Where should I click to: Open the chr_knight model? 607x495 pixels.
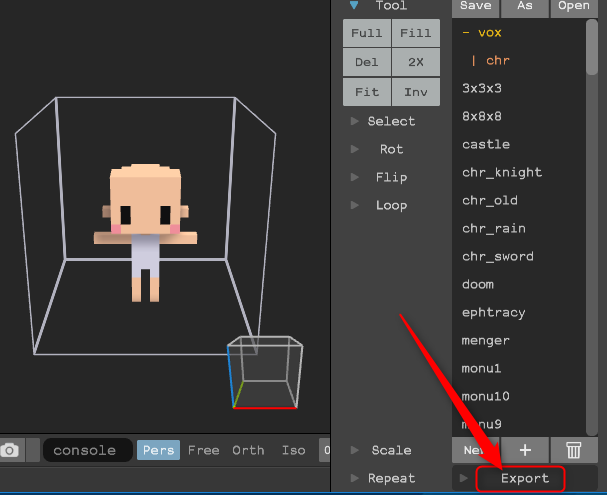[502, 172]
